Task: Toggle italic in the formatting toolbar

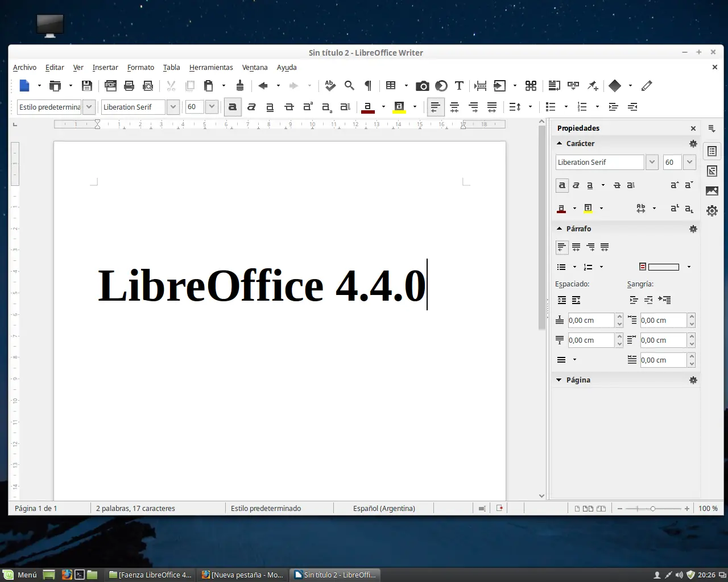Action: (251, 107)
